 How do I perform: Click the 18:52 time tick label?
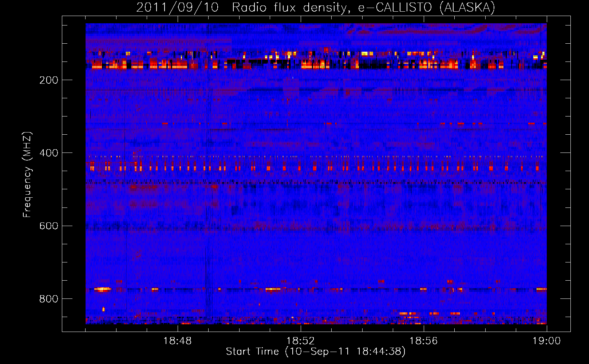301,341
